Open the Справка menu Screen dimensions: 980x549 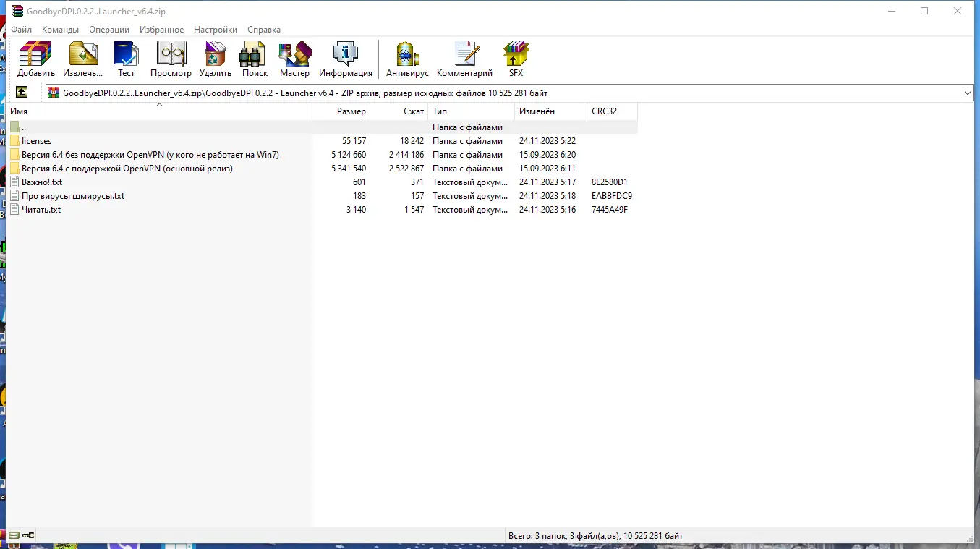(x=264, y=30)
